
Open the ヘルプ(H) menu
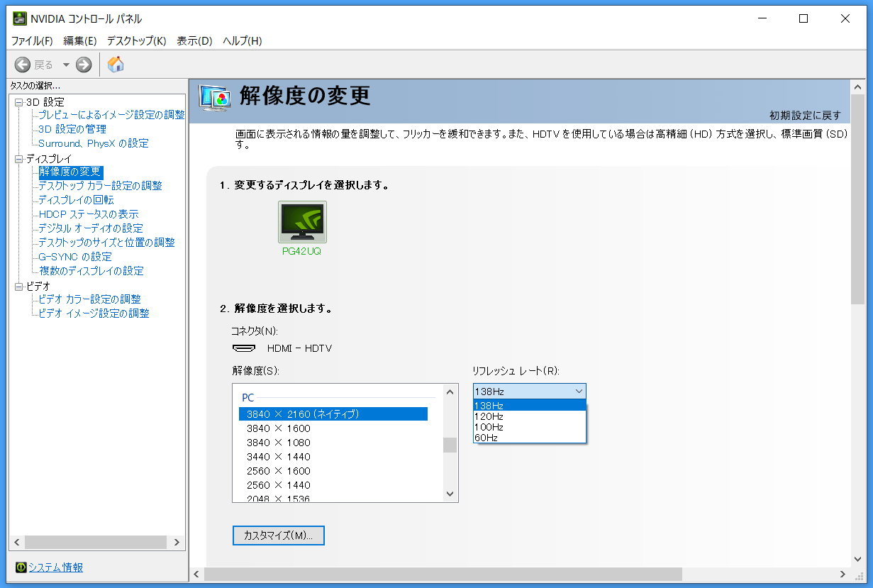tap(242, 41)
